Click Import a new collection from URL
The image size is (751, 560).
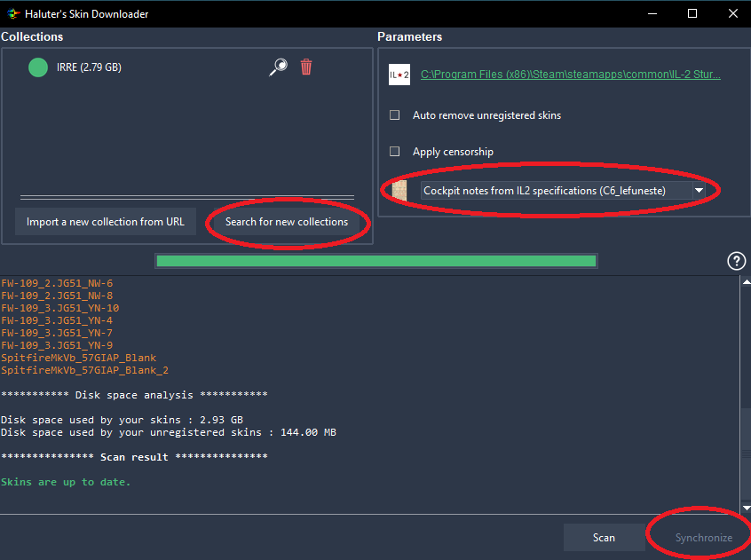click(106, 222)
